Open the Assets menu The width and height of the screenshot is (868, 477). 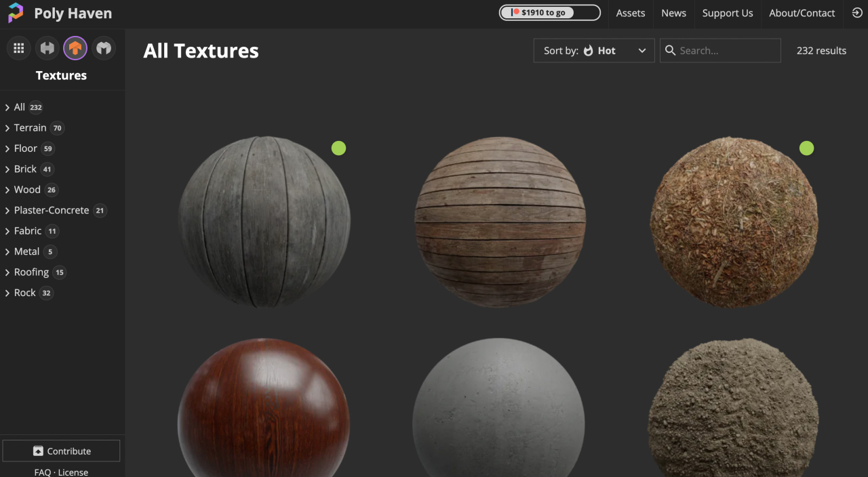click(631, 13)
